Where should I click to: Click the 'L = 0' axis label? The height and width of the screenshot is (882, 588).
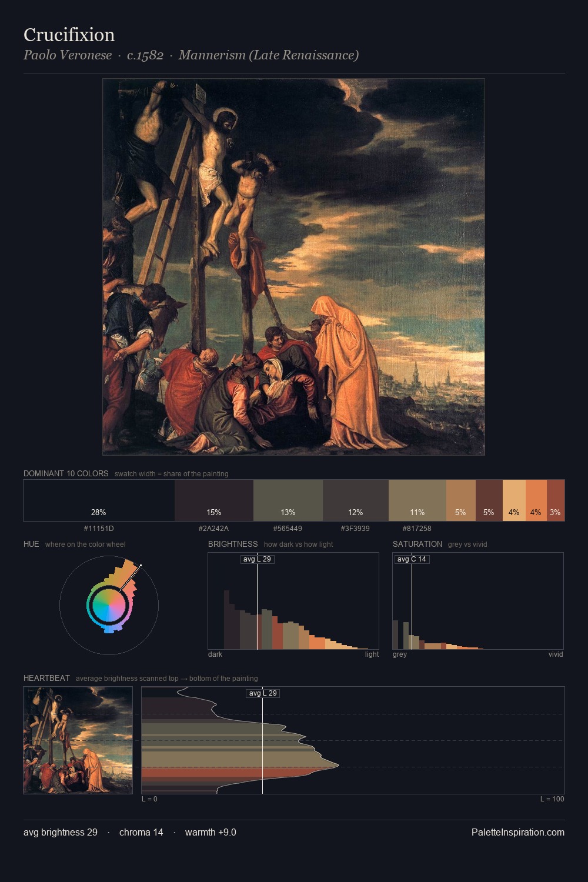pos(149,799)
